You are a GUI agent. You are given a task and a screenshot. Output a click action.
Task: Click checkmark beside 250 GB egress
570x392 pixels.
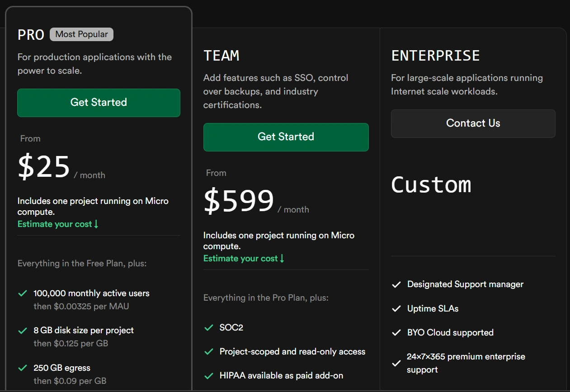pos(22,368)
